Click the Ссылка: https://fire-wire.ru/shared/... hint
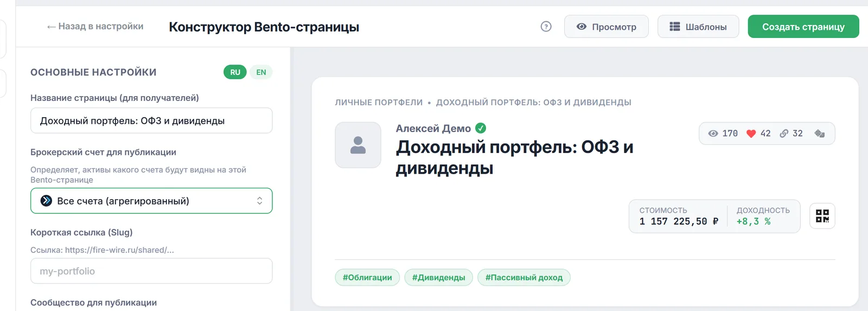 [x=102, y=250]
